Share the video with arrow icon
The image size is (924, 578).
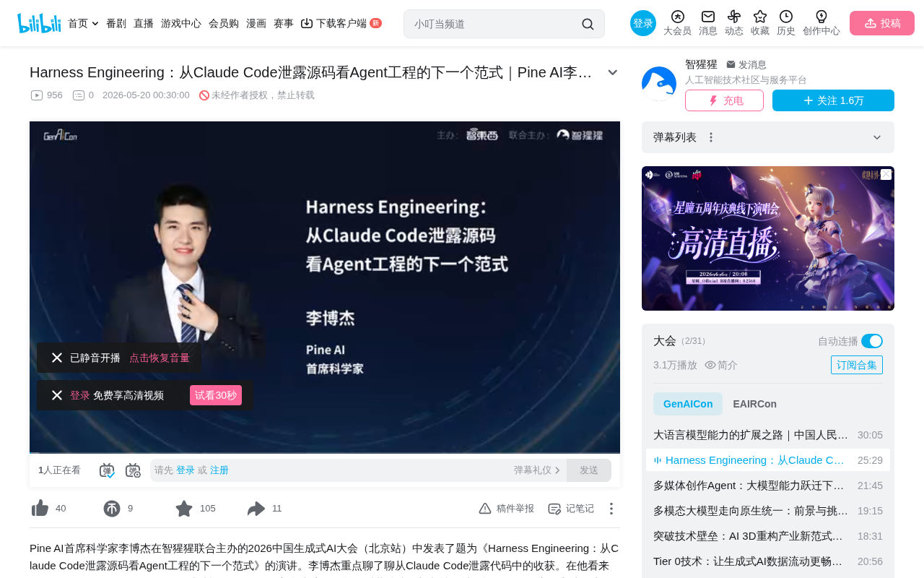coord(256,509)
